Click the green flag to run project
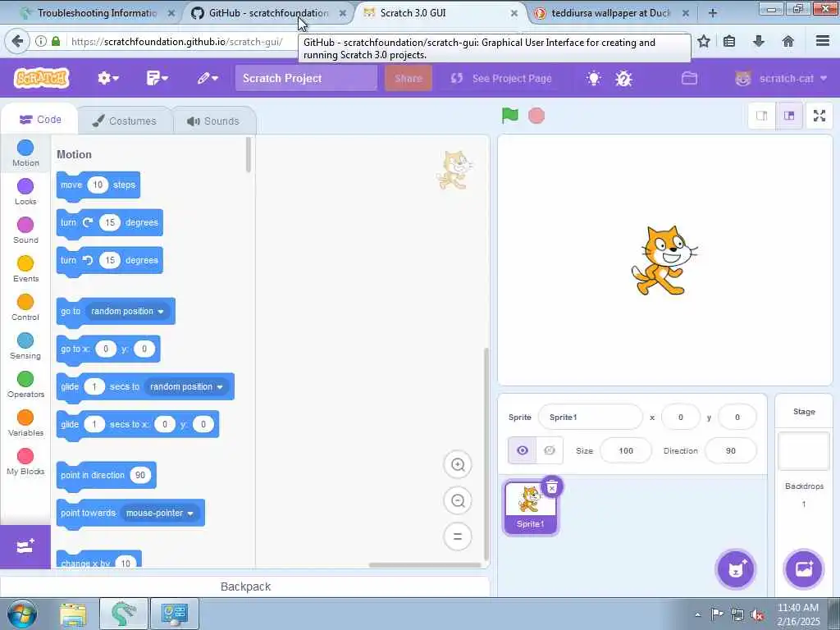This screenshot has width=840, height=630. point(510,115)
